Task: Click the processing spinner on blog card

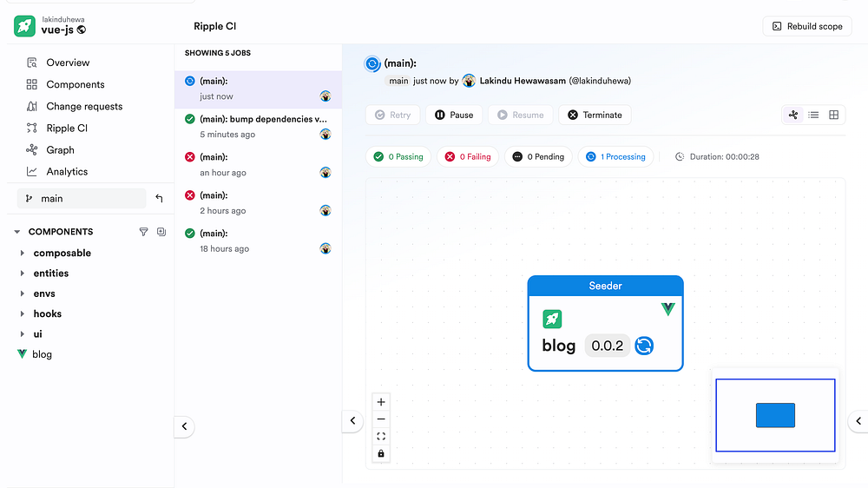Action: (644, 346)
